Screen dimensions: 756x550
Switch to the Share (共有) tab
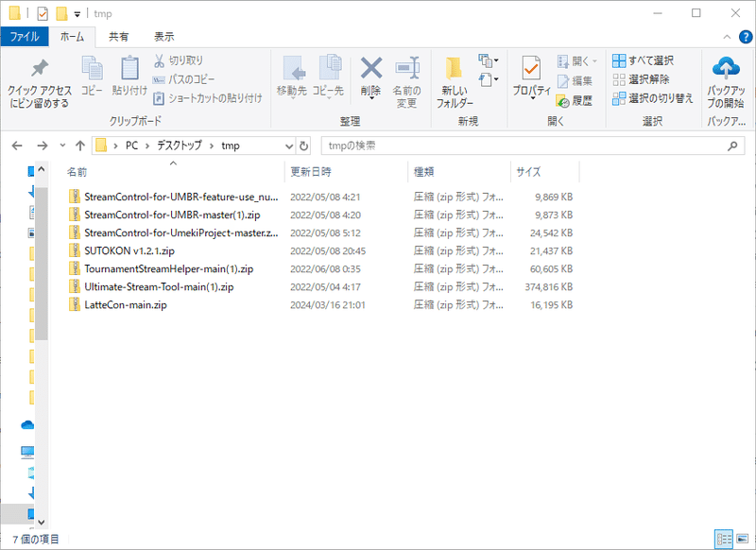point(119,37)
